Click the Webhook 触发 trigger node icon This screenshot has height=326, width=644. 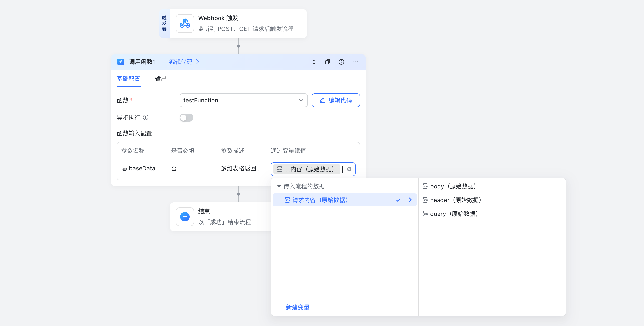point(185,24)
